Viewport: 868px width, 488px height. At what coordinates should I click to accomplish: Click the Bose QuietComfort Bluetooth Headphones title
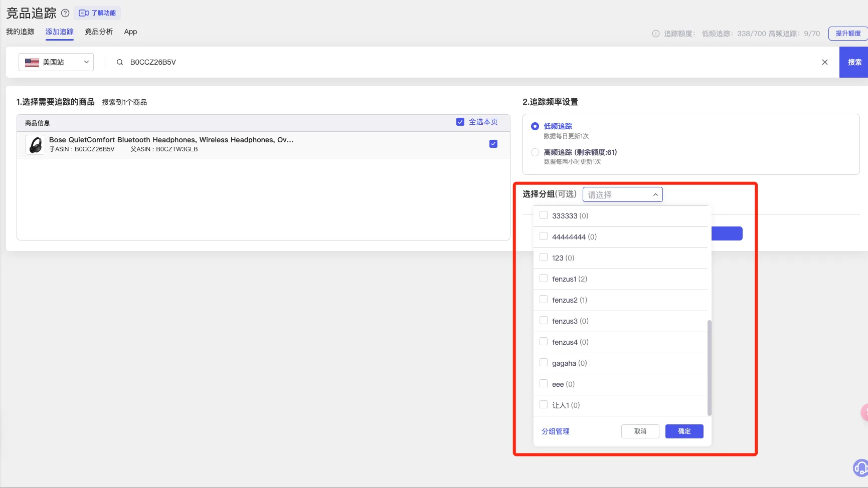click(x=171, y=140)
